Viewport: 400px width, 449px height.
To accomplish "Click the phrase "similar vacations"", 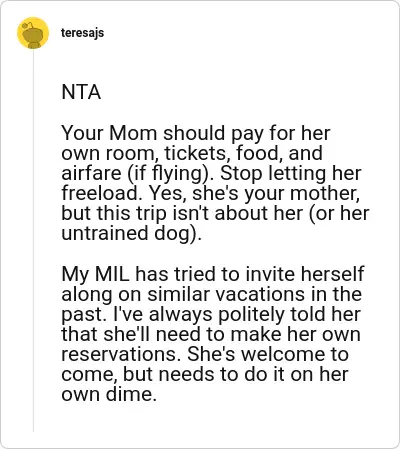I will [x=226, y=294].
